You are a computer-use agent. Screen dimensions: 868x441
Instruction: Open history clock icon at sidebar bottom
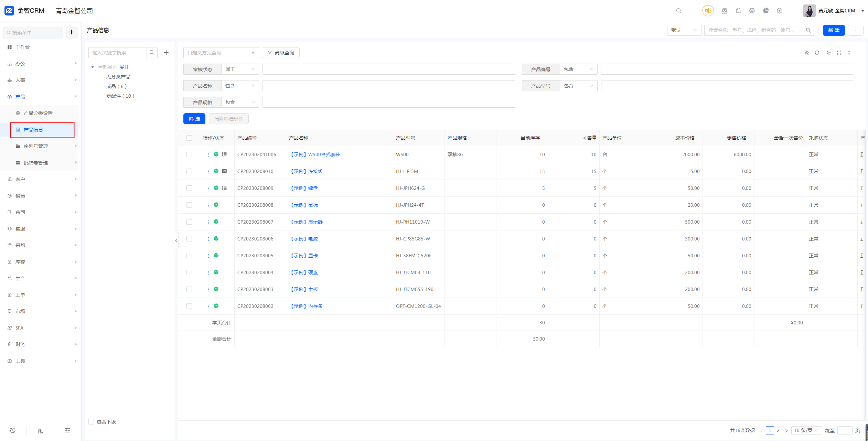tap(13, 430)
